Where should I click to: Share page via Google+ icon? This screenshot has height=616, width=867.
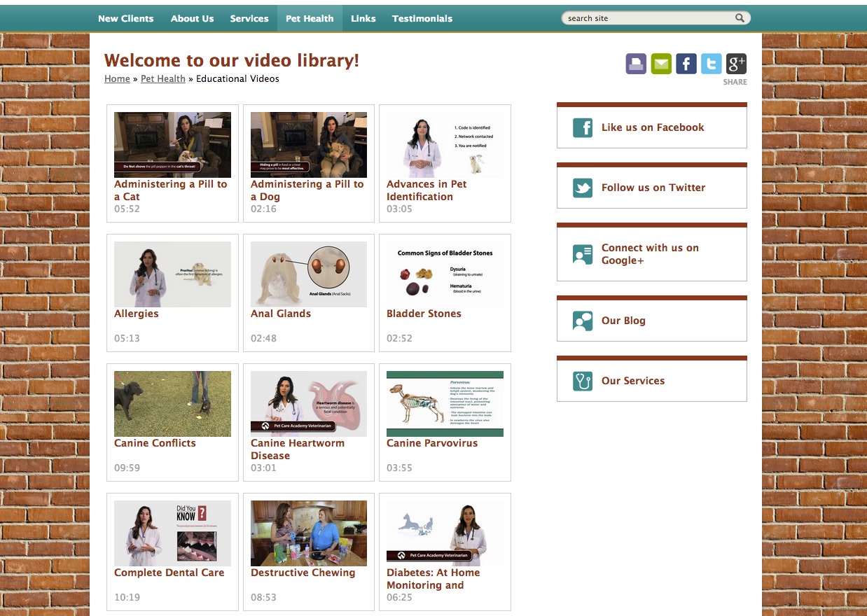click(736, 64)
